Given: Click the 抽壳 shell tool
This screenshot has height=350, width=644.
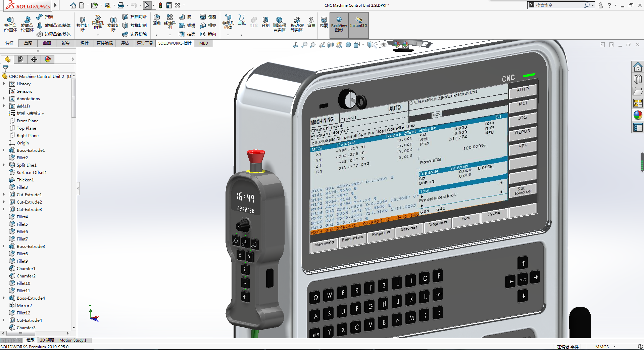Looking at the screenshot, I should pos(187,34).
